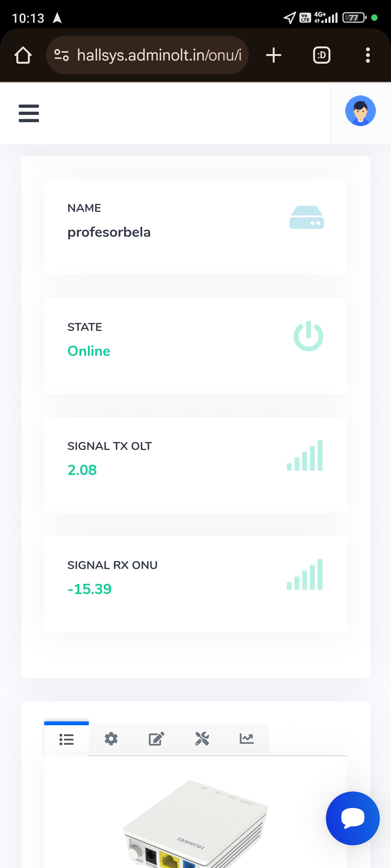Open the chart graph tab
Image resolution: width=391 pixels, height=868 pixels.
246,739
